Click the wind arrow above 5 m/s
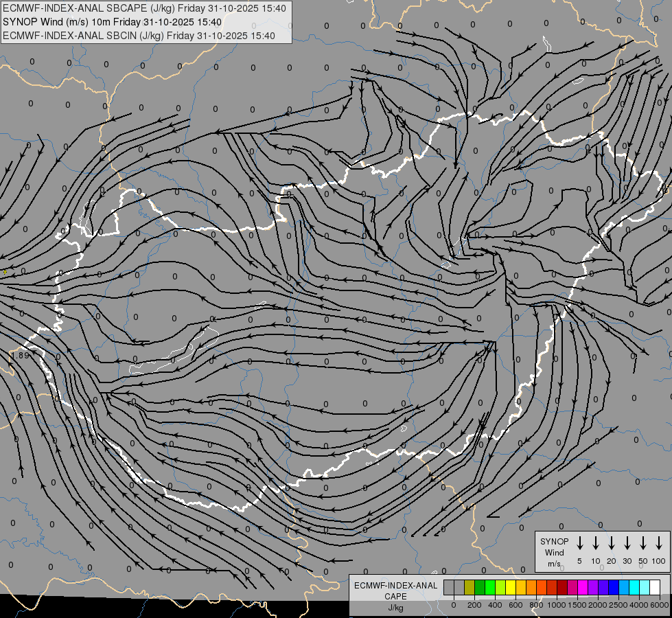672x618 pixels. tap(579, 543)
